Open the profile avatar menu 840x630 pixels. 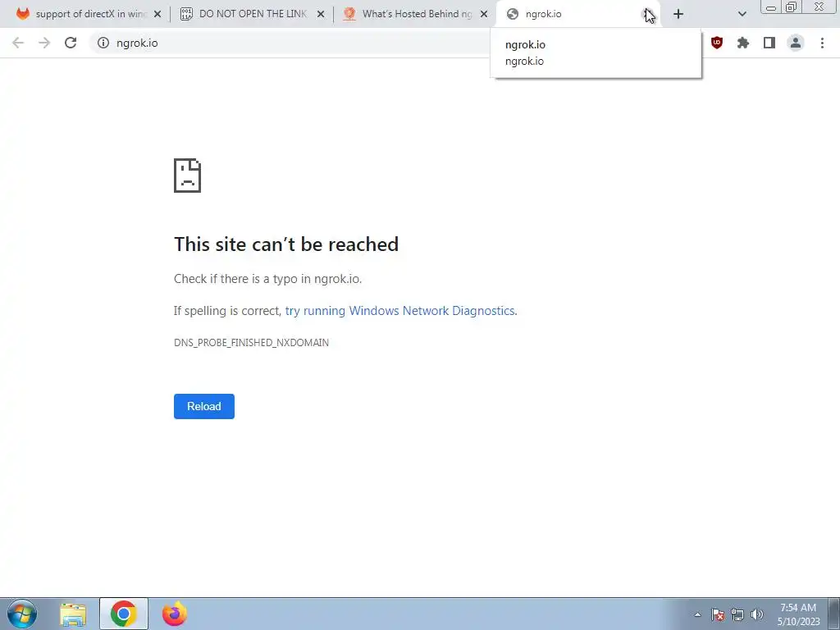coord(796,43)
